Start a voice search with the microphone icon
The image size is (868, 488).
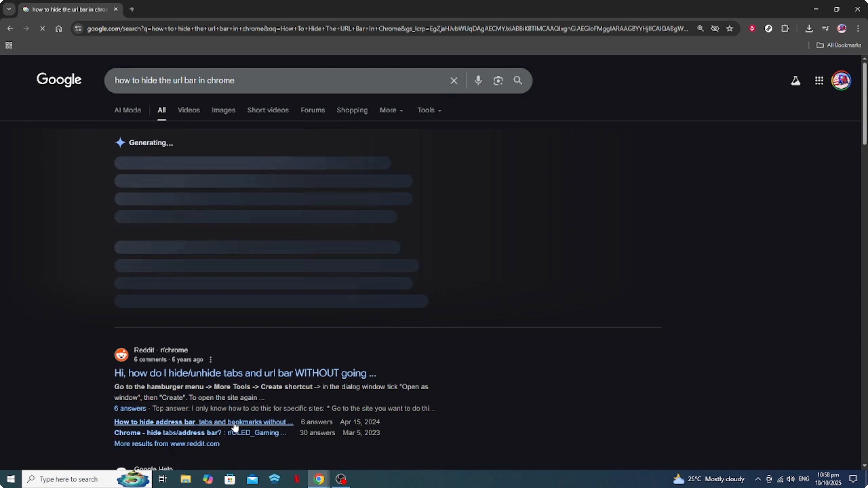(478, 80)
